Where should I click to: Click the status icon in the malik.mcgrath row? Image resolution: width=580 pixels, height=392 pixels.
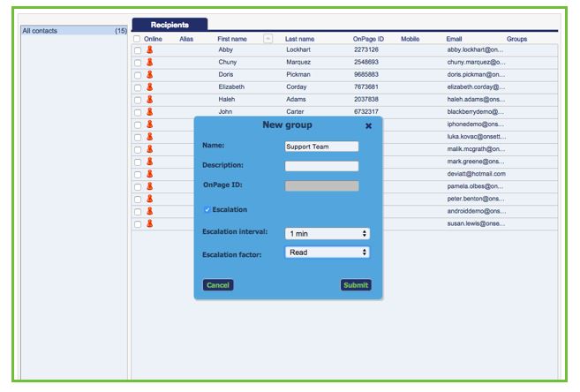[x=150, y=149]
